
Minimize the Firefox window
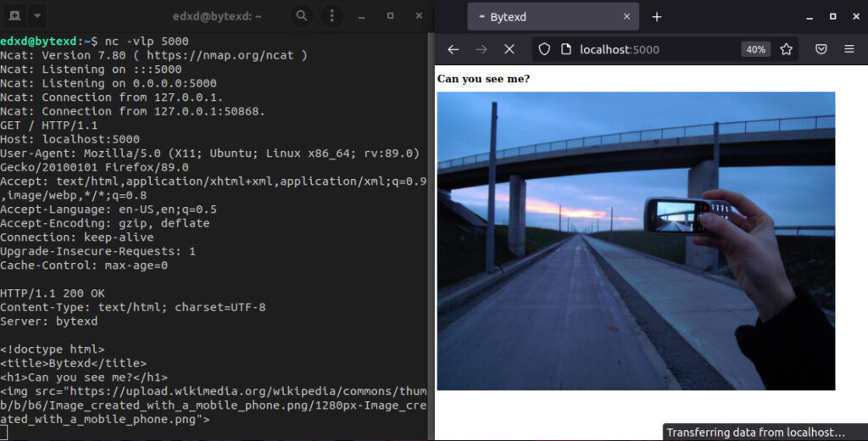coord(810,17)
